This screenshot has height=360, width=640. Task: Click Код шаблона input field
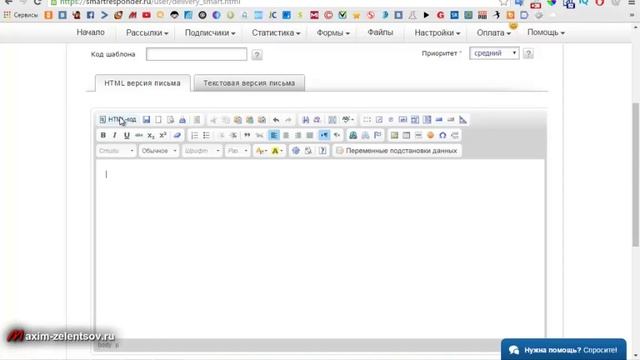196,54
